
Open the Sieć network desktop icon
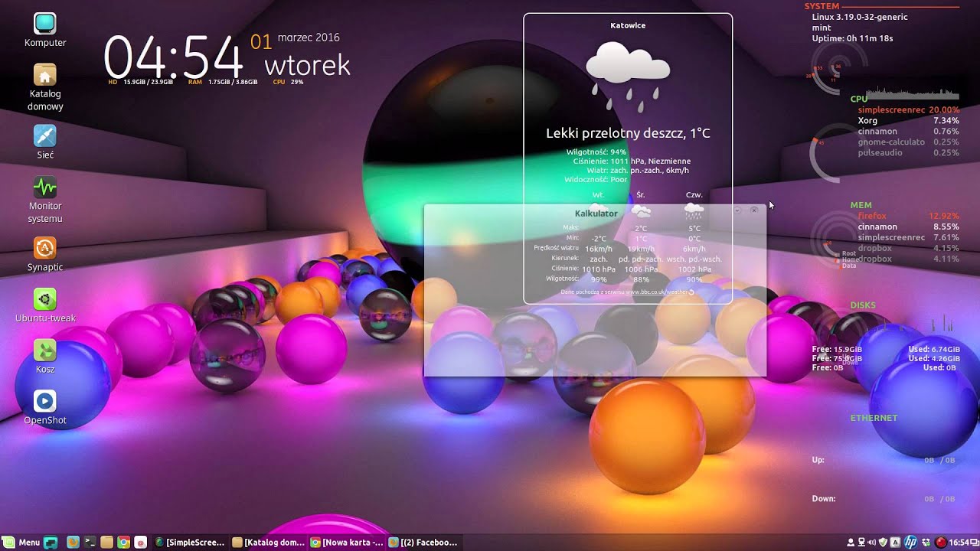point(45,142)
